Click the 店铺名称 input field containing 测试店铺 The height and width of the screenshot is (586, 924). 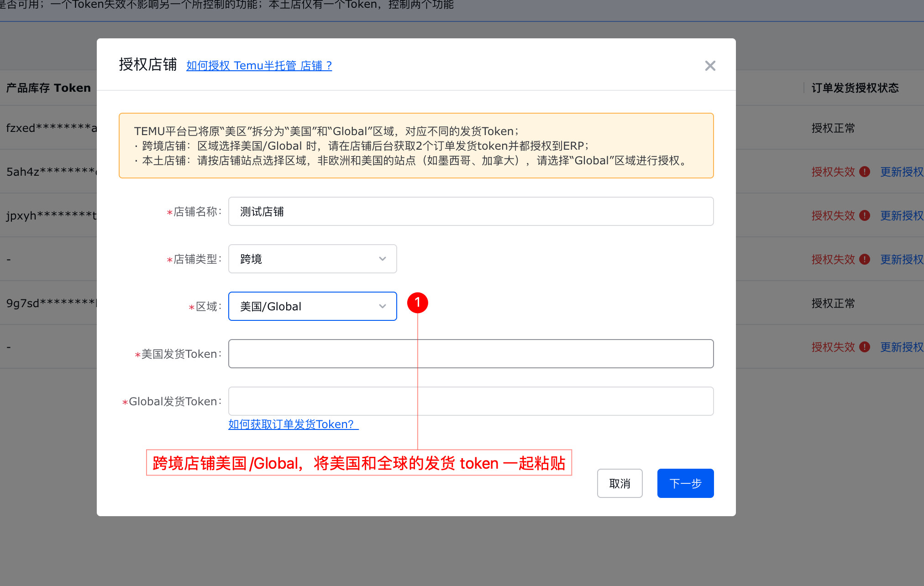coord(471,211)
